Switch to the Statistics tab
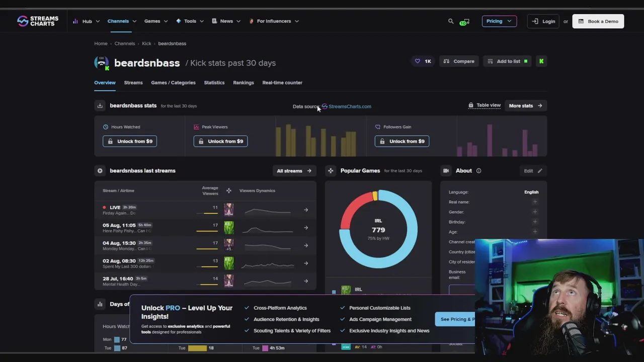Screen dimensions: 644x362 pos(214,82)
